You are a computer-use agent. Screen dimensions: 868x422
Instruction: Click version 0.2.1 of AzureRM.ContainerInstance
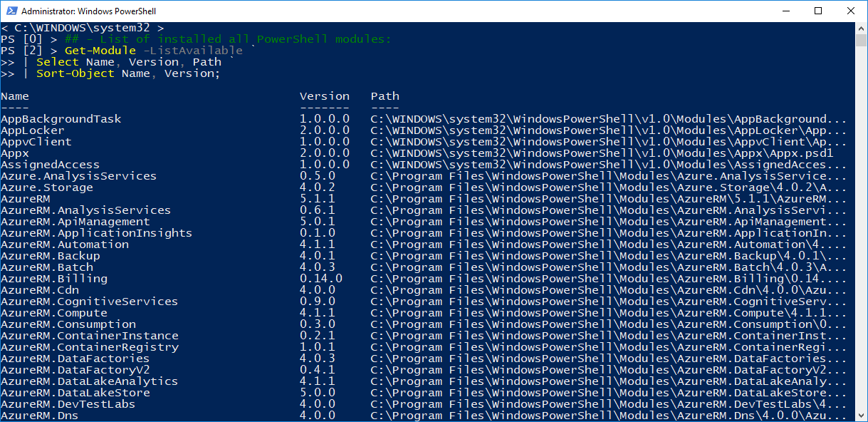click(318, 336)
